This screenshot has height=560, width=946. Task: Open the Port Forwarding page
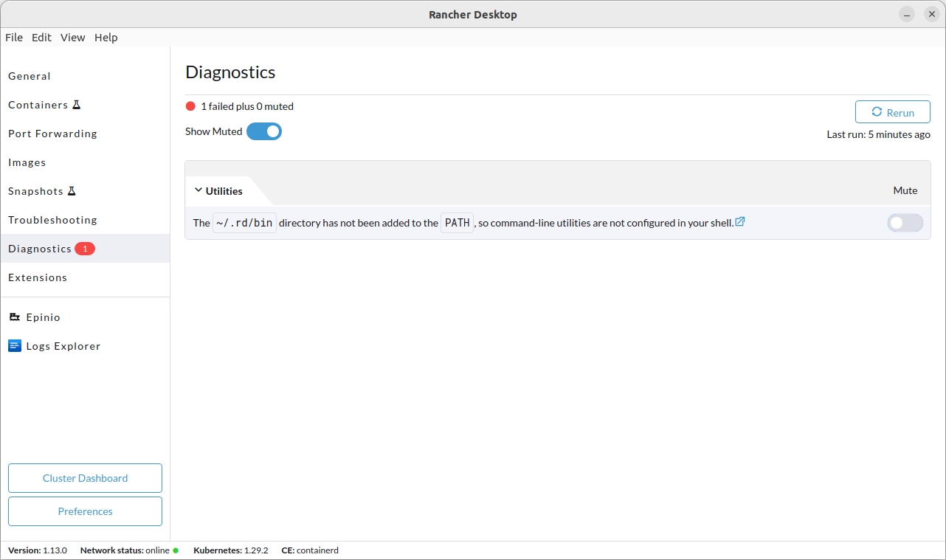click(x=85, y=134)
